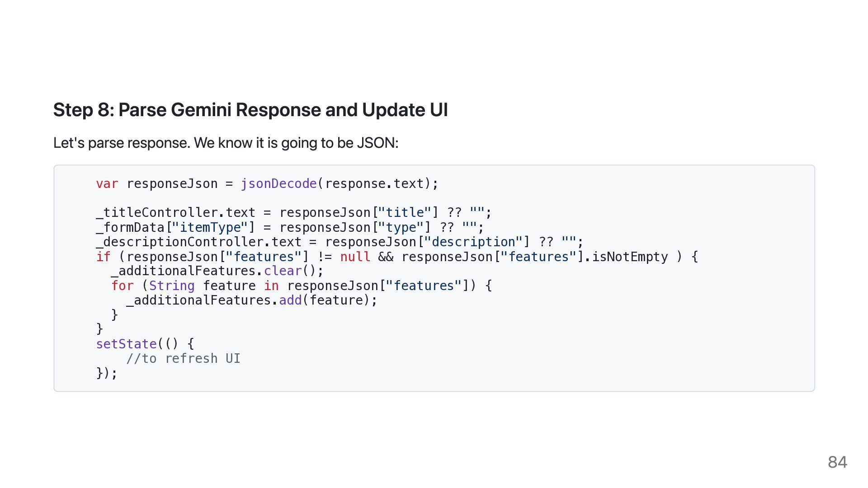
Task: Click the setState function call
Action: coord(126,344)
